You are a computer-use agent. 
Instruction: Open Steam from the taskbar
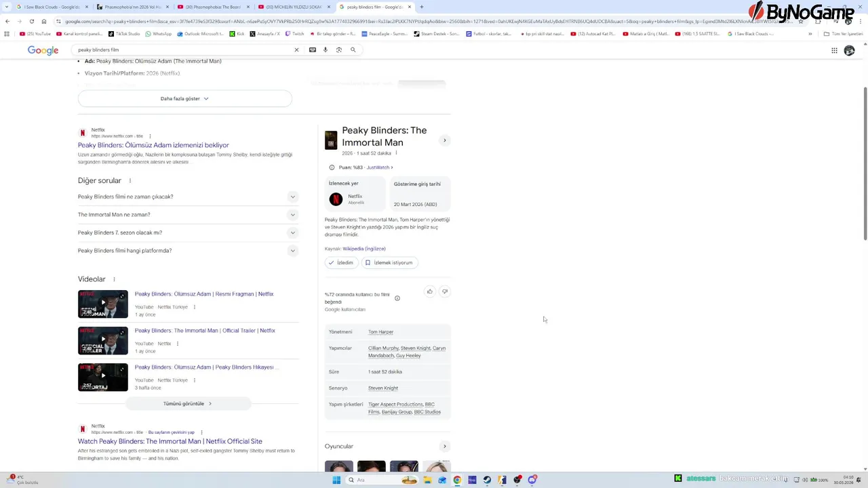coord(487,480)
